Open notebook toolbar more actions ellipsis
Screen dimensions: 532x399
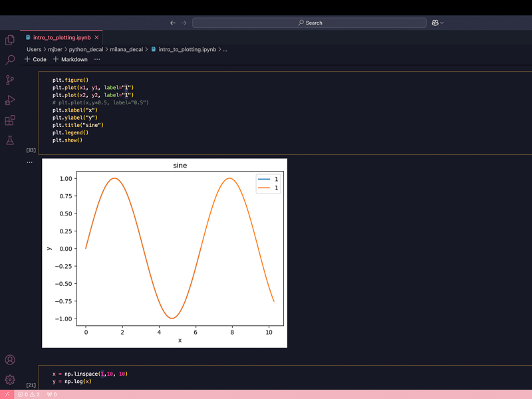pos(97,59)
